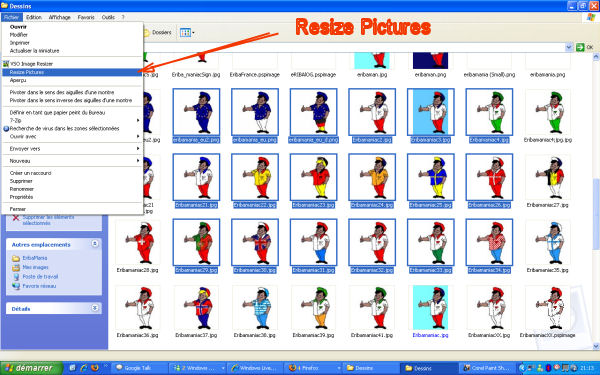Select the Eribamaniac27.jpg thumbnail
Screen dimensions: 600x375
click(x=548, y=177)
